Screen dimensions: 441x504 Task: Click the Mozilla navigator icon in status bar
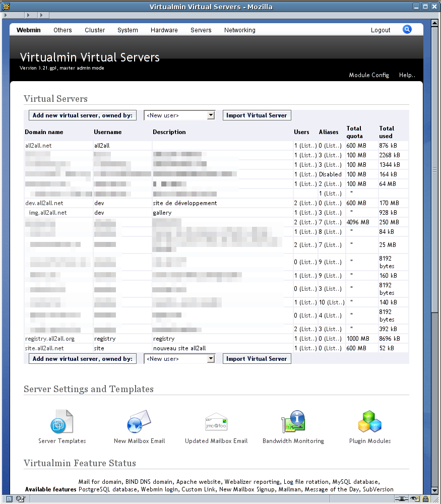click(9, 499)
